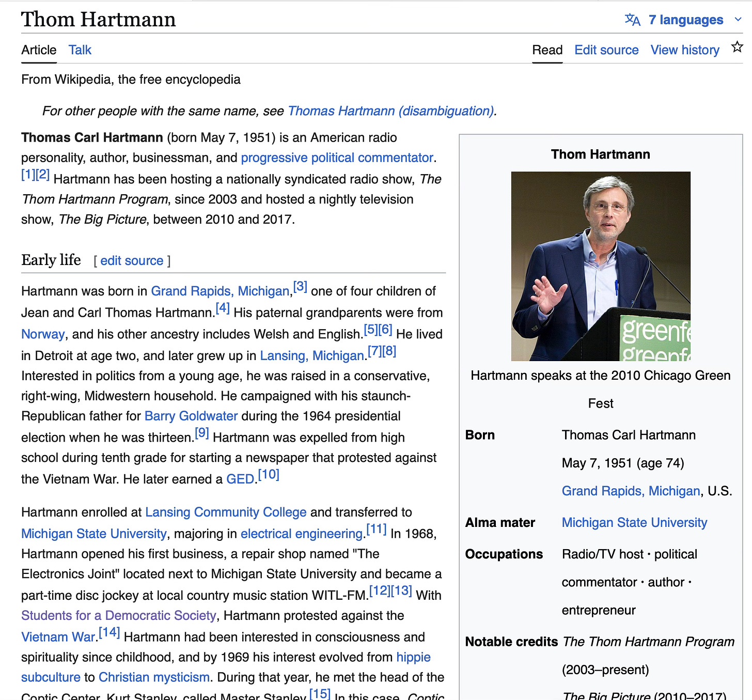752x700 pixels.
Task: Follow progressive political commentator link
Action: coord(337,158)
